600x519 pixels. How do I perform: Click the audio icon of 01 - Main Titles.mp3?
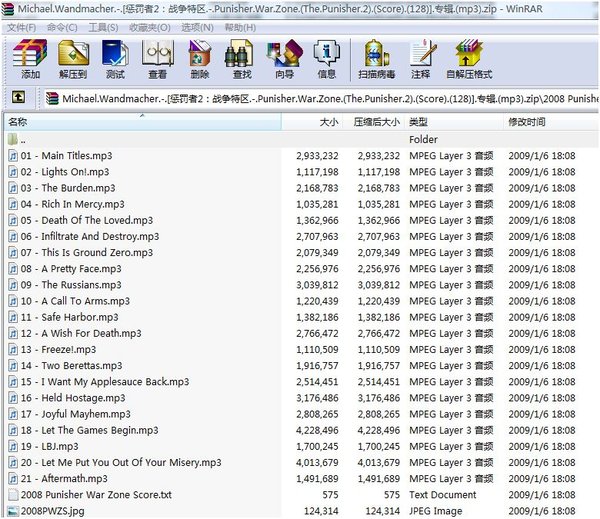[13, 156]
